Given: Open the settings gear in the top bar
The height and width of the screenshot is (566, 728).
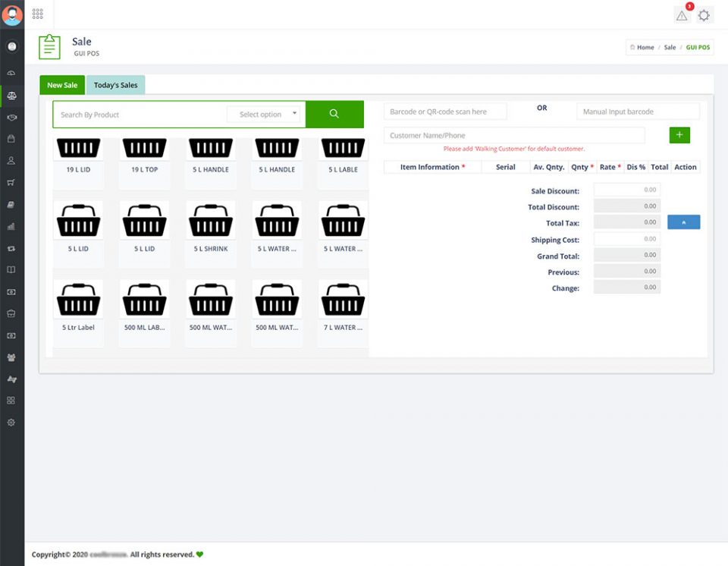Looking at the screenshot, I should click(704, 15).
